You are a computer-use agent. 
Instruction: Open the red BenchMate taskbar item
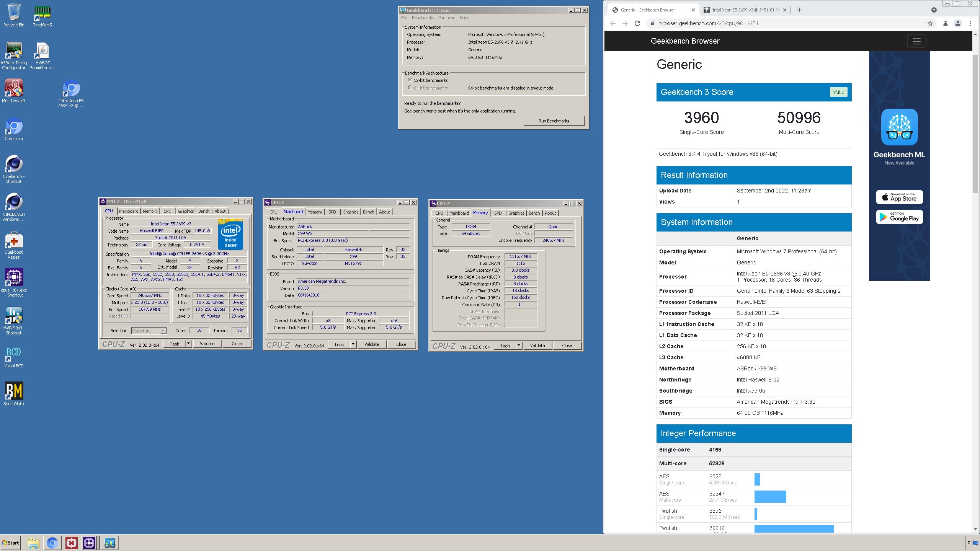click(72, 543)
